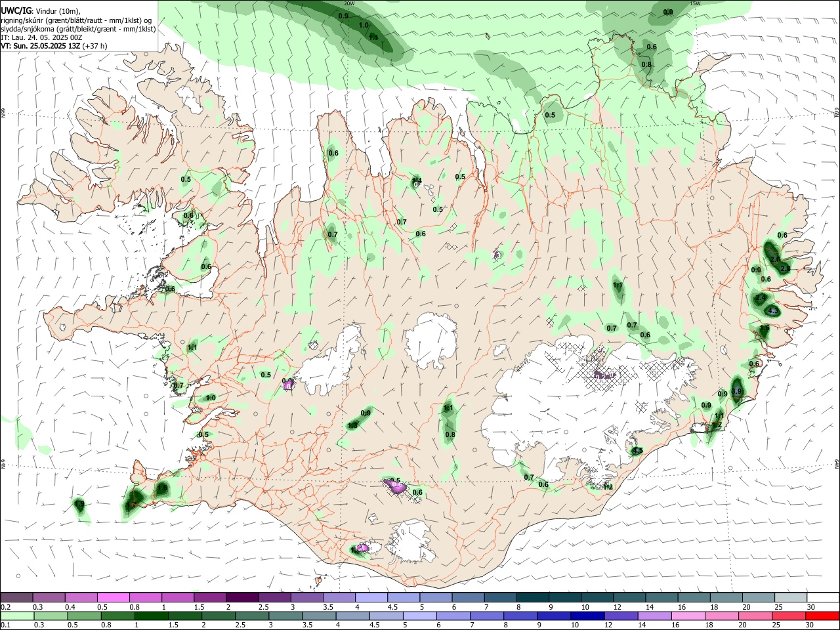Viewport: 840px width, 630px height.
Task: Click the 'UWC/IG' title heading
Action: [16, 11]
